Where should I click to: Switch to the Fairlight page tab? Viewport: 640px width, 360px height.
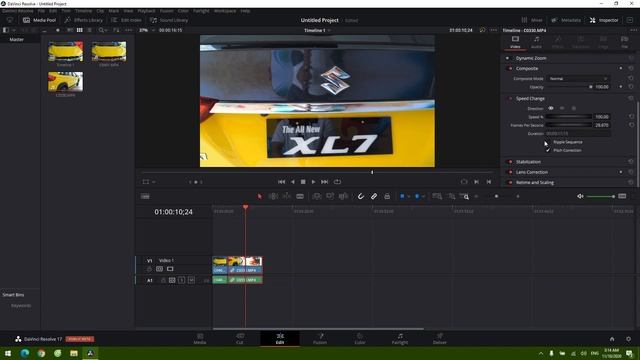coord(400,339)
